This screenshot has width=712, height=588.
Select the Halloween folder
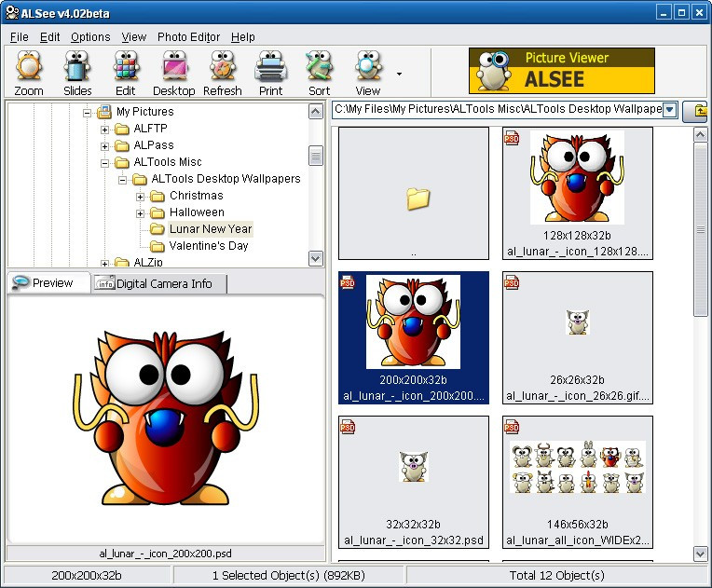(x=197, y=212)
